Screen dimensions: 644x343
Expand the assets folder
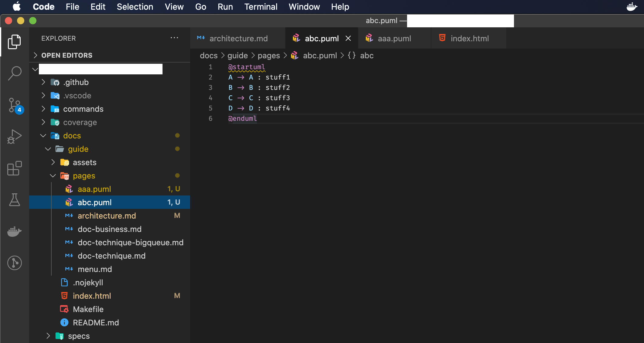84,162
